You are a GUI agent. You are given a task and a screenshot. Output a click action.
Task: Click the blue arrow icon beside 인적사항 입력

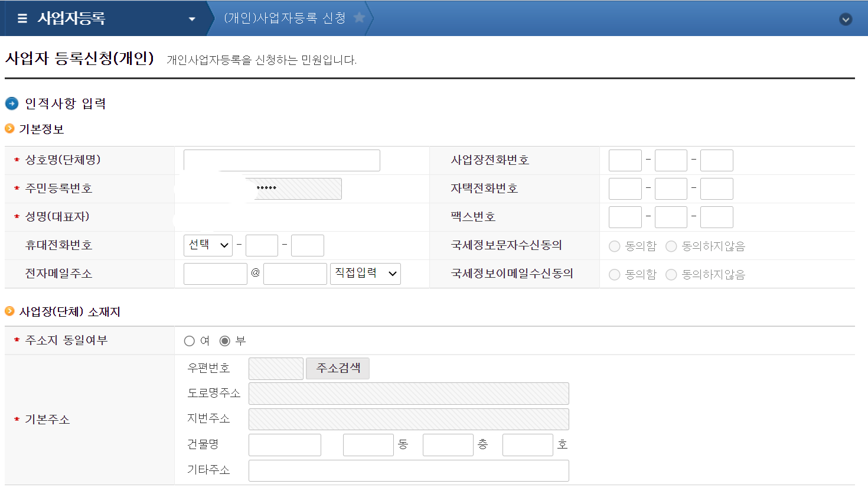coord(11,103)
